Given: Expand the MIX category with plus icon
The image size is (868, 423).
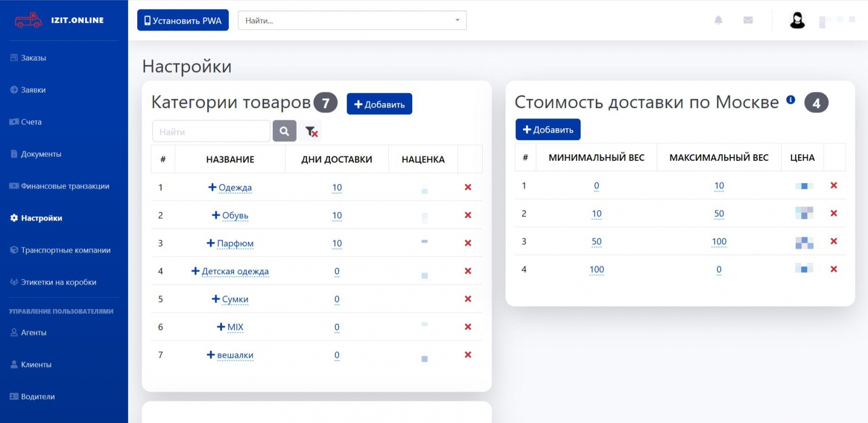Looking at the screenshot, I should tap(221, 327).
